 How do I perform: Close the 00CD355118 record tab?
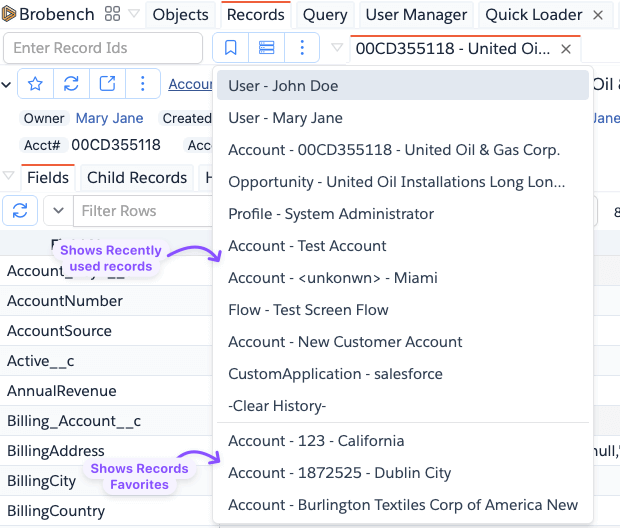pyautogui.click(x=566, y=49)
